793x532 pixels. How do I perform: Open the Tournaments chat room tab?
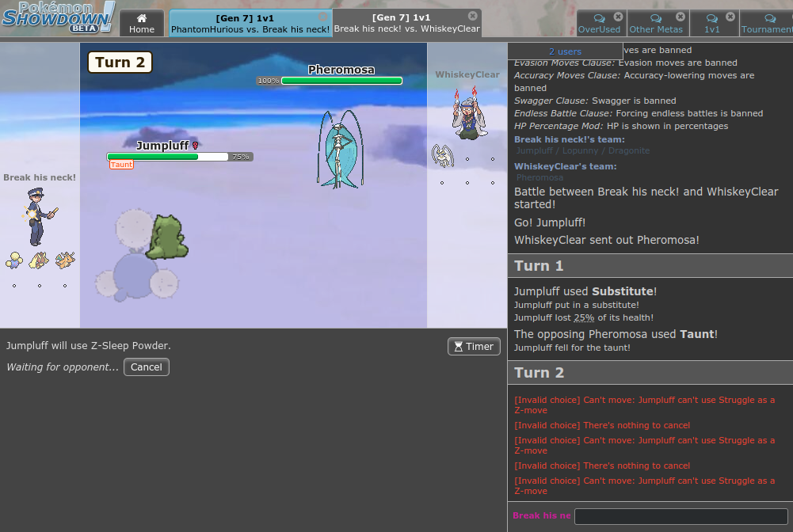click(x=767, y=23)
